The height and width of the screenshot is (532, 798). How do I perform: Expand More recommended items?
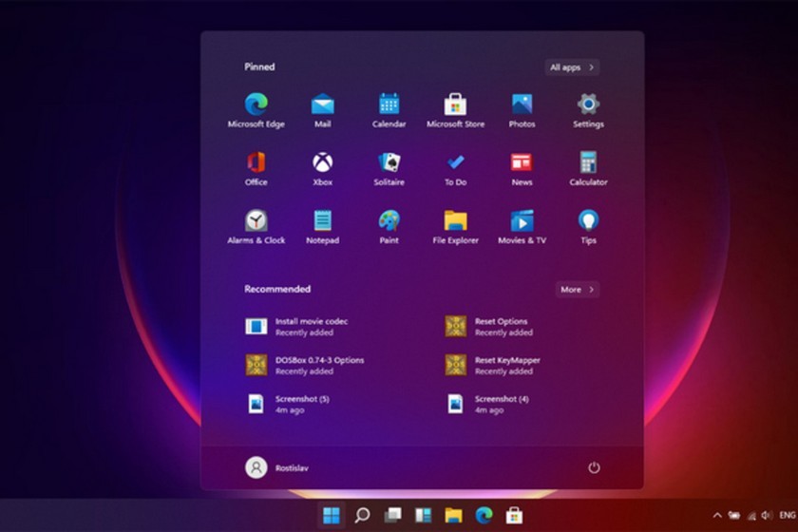(578, 289)
